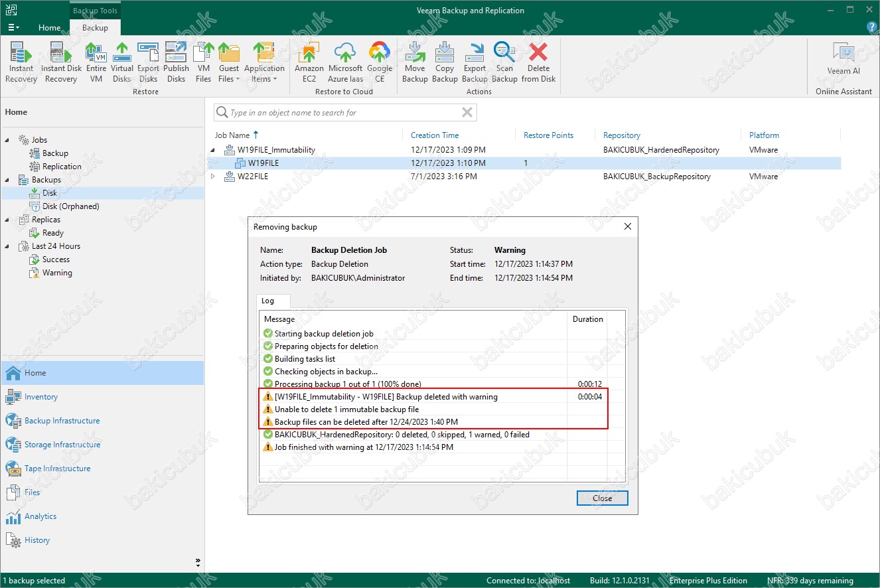Click the VM Files restore icon
880x588 pixels.
[x=203, y=62]
